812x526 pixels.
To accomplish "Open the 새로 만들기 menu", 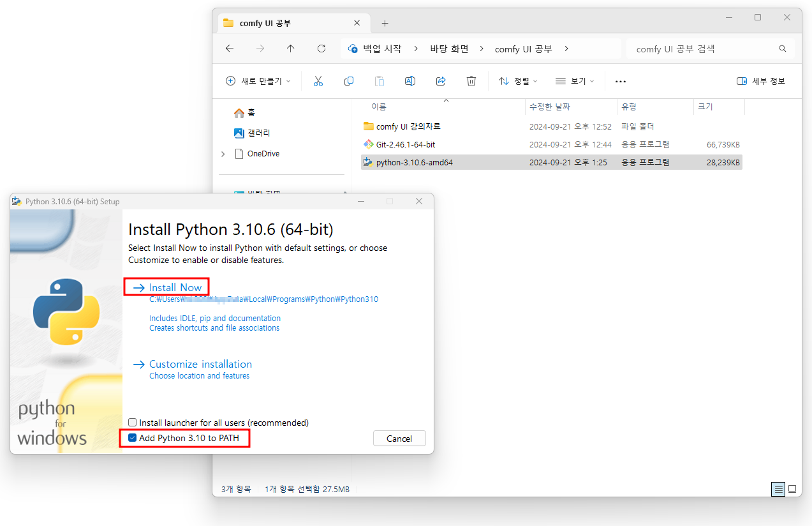I will [x=258, y=81].
